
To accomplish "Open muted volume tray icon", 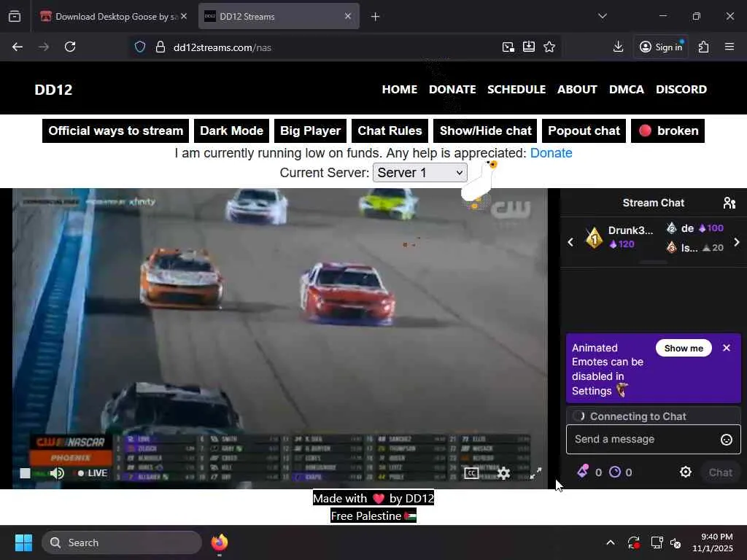I will [x=676, y=542].
